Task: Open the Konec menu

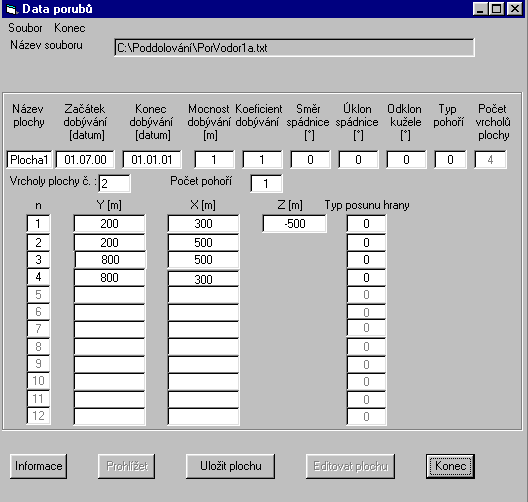Action: coord(70,28)
